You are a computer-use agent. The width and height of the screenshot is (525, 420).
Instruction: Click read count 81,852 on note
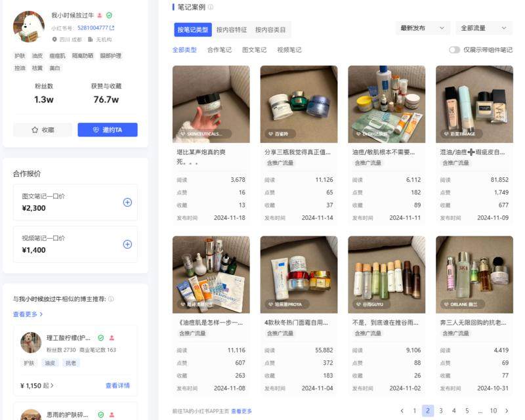pos(499,180)
